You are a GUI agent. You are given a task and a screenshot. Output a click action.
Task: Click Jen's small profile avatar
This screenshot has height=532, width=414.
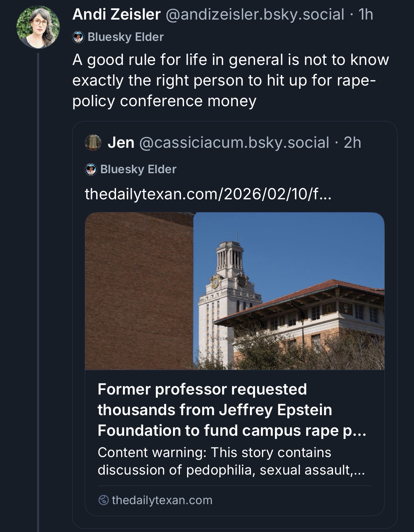(x=93, y=142)
